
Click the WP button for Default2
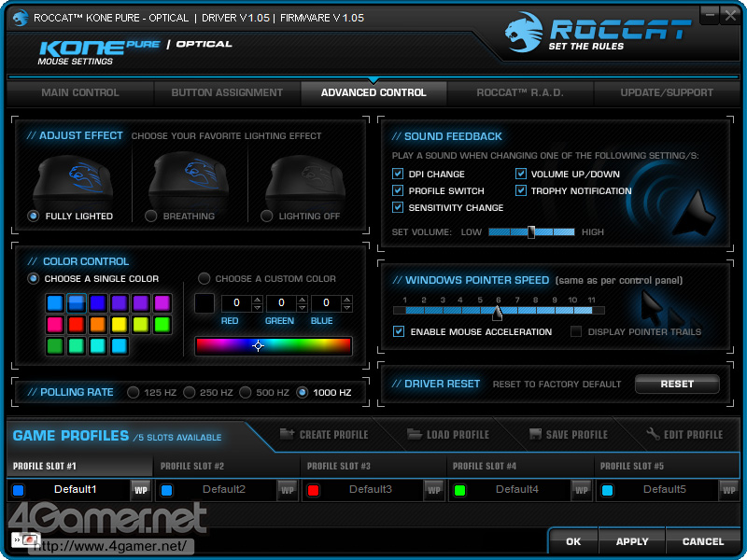click(288, 490)
